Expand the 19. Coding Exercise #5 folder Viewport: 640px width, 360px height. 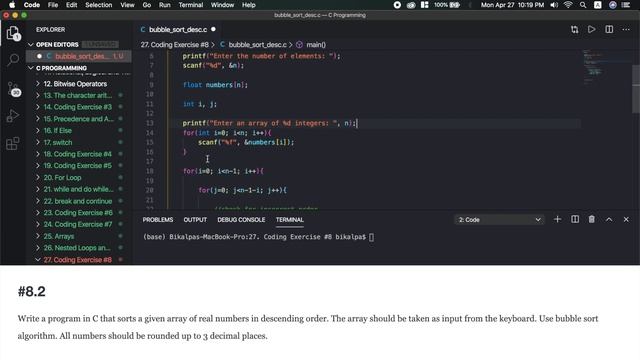(78, 166)
